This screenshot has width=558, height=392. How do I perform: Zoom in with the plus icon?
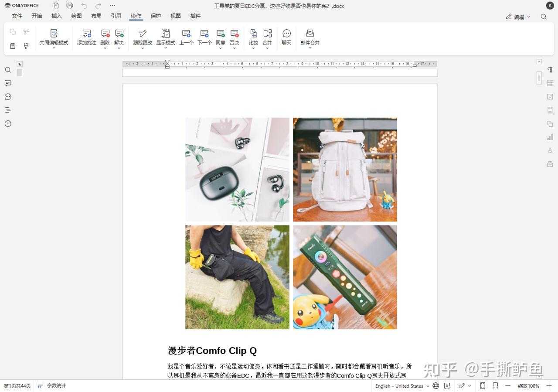coord(549,386)
